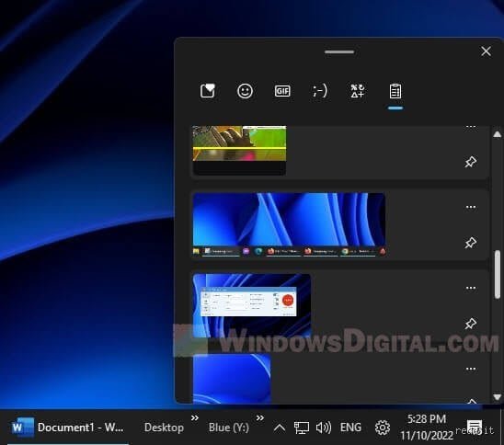Open options for the recorder window screenshot item
Viewport: 504px width, 445px height.
471,288
